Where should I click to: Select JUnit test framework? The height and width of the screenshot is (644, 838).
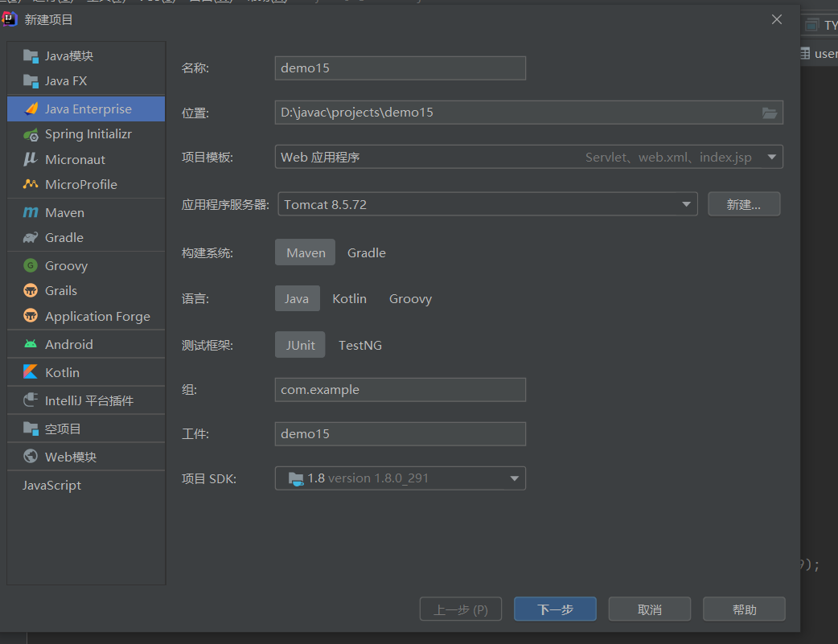point(300,345)
